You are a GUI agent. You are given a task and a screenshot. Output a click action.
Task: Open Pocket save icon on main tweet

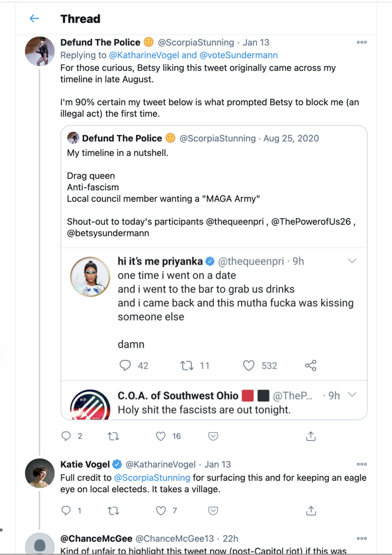tap(213, 436)
